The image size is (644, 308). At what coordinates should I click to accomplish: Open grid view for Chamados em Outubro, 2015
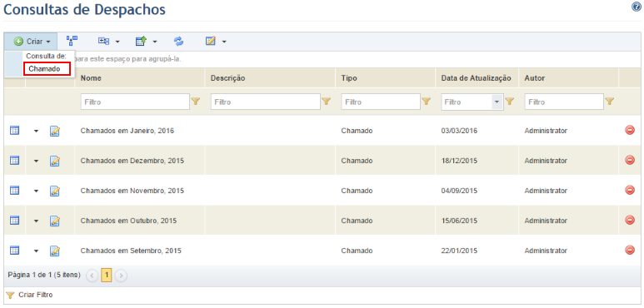point(14,221)
